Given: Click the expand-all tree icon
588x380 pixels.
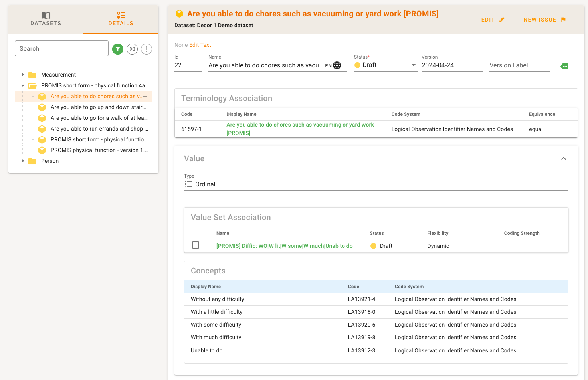Looking at the screenshot, I should click(x=132, y=49).
